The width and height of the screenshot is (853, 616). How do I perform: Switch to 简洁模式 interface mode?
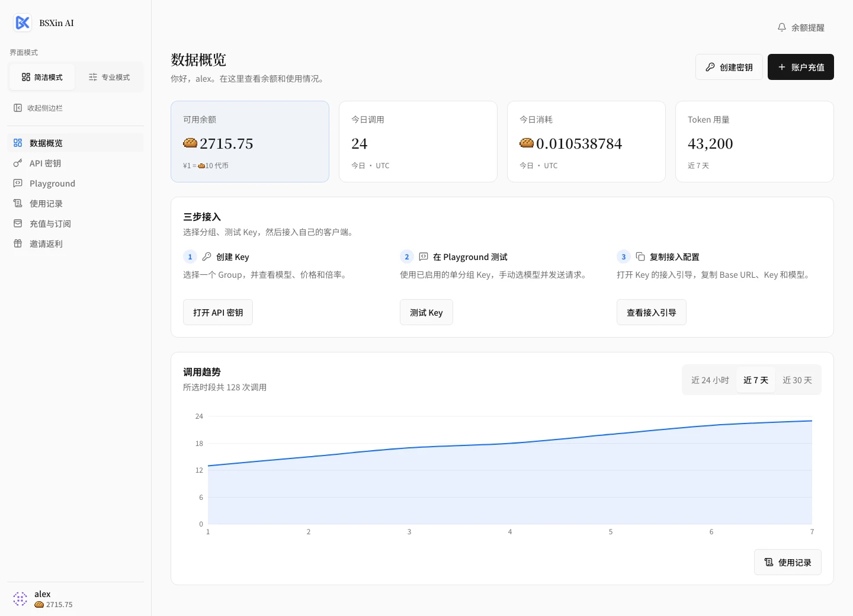pos(42,77)
